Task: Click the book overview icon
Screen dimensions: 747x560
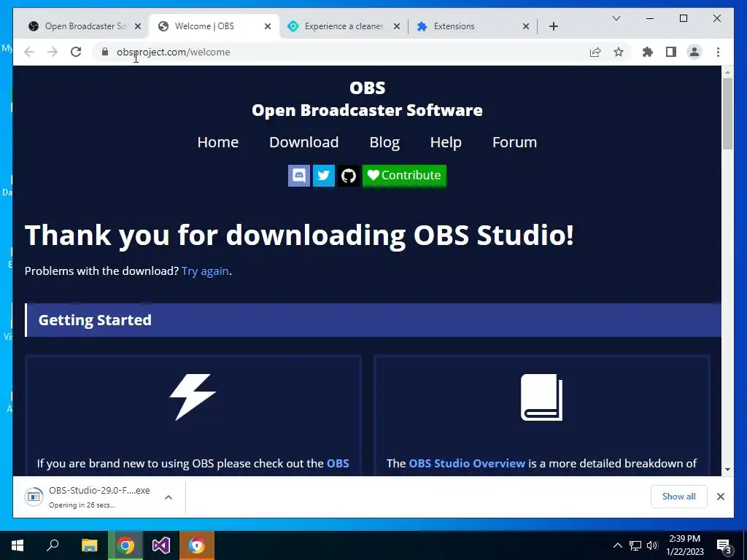Action: point(542,397)
